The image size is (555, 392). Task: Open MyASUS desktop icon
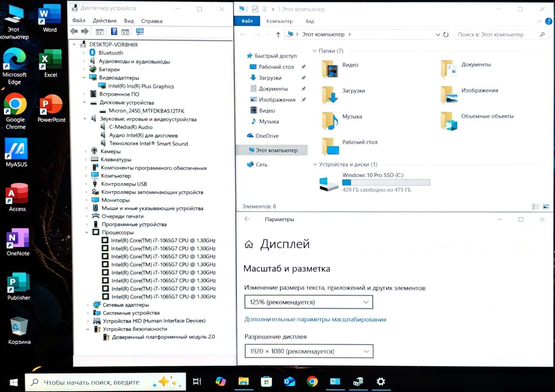point(16,153)
